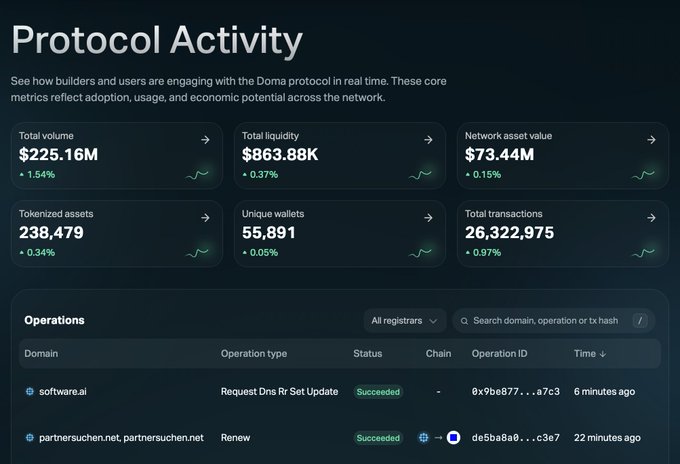The height and width of the screenshot is (464, 680).
Task: Open operation ID 0x9be877...a7c3
Action: [x=515, y=392]
